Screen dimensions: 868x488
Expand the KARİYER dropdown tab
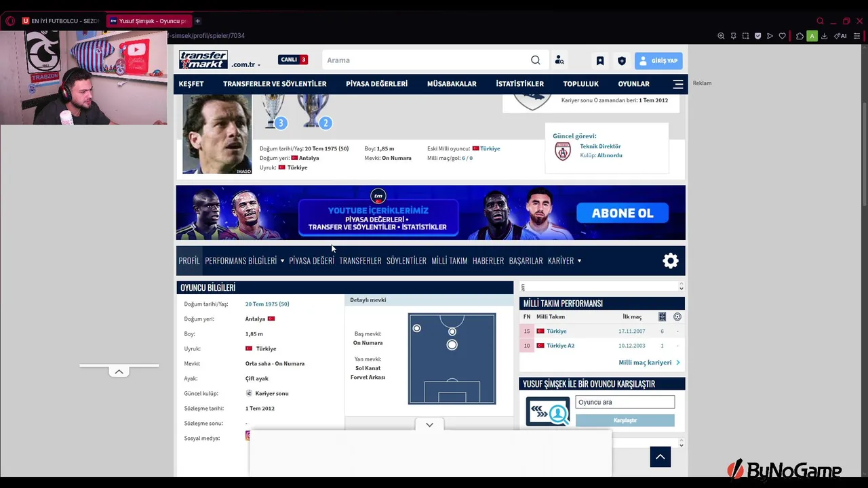[564, 261]
